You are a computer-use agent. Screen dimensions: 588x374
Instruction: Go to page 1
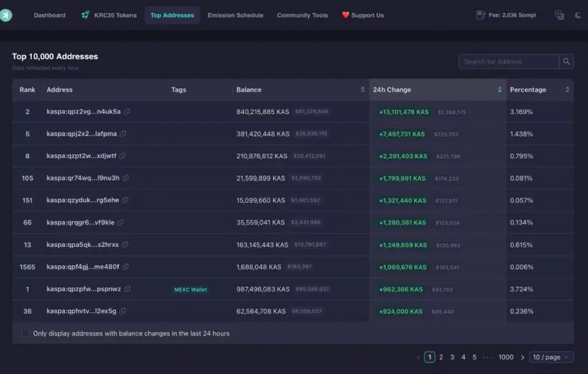[429, 357]
